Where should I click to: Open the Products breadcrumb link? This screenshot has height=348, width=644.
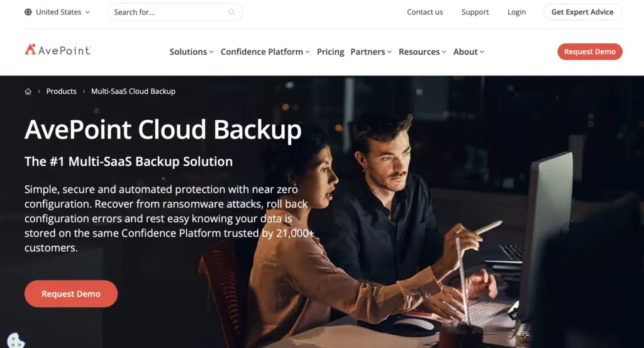[x=61, y=91]
